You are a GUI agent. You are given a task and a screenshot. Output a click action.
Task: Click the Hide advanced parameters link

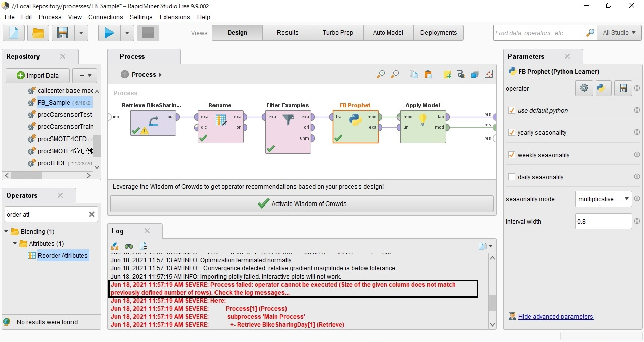tap(555, 317)
